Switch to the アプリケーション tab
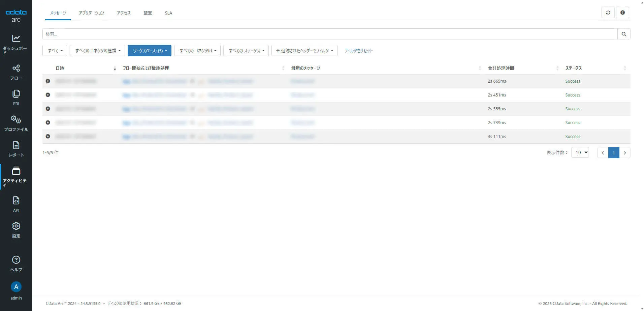This screenshot has height=311, width=644. [91, 13]
